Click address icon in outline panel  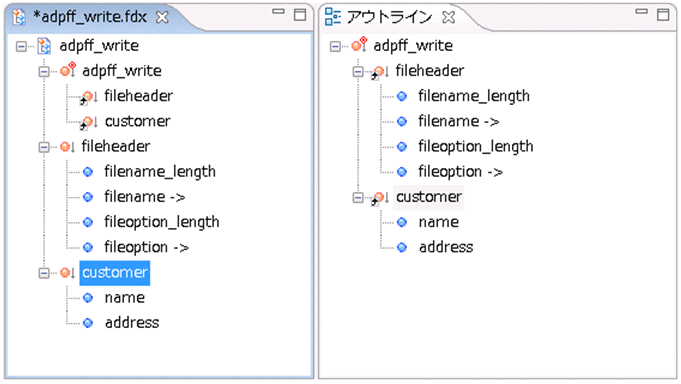(402, 248)
